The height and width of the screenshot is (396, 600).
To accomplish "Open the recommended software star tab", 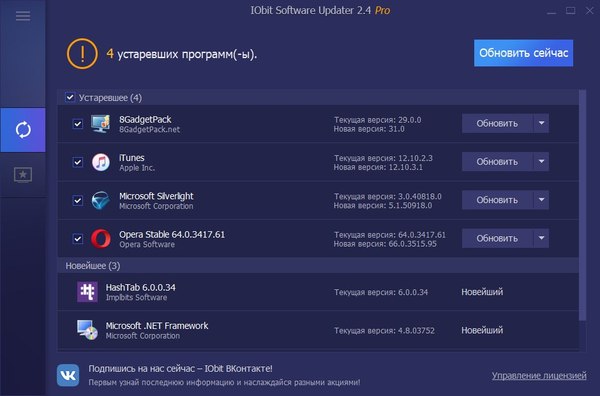I will (23, 175).
